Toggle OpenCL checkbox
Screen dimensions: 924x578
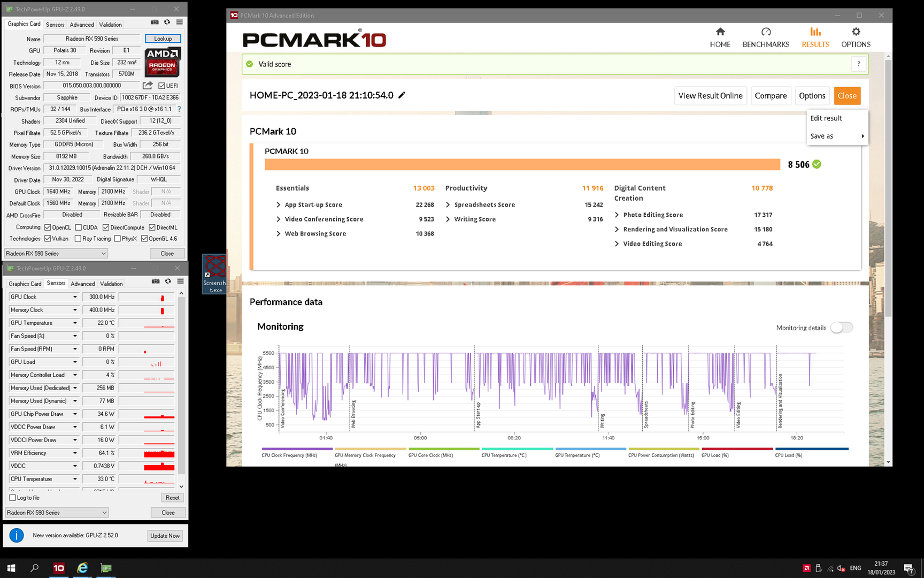tap(48, 227)
